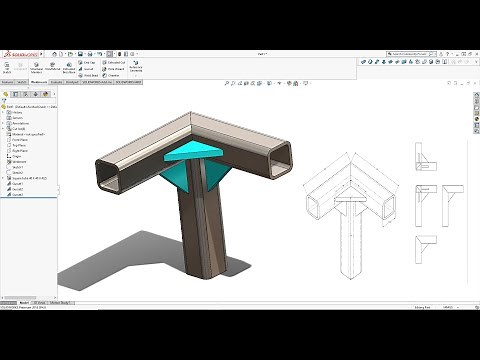Click Extruded Boss/Base in the ribbon

pyautogui.click(x=69, y=68)
